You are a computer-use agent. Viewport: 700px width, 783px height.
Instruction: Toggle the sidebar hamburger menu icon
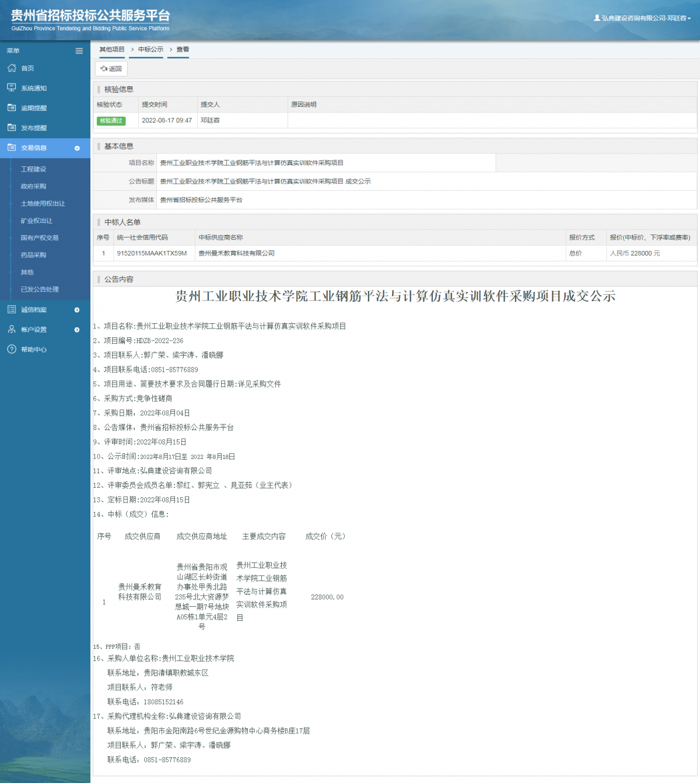click(x=79, y=51)
